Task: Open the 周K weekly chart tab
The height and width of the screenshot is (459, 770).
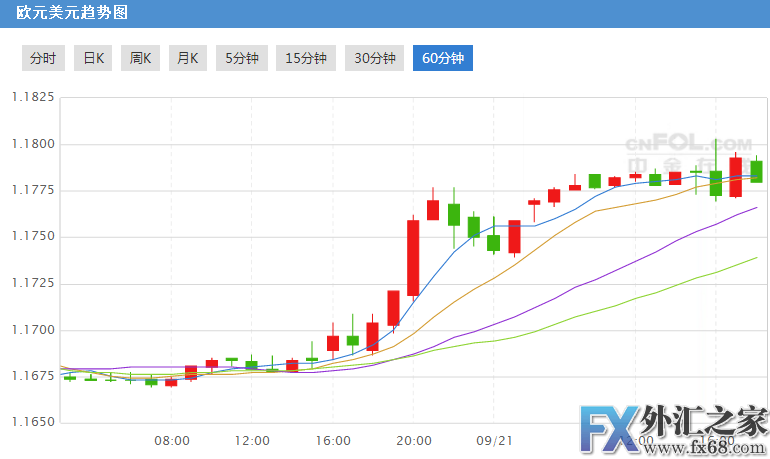Action: tap(140, 58)
